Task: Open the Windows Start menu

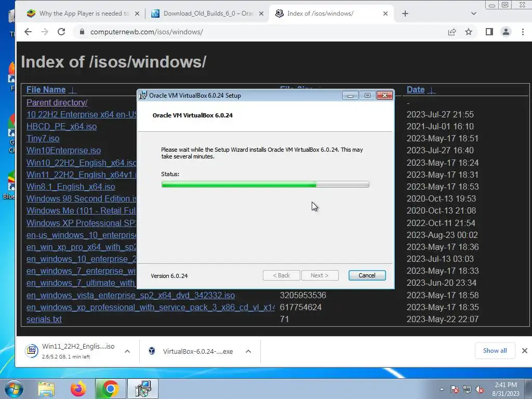Action: [x=14, y=389]
